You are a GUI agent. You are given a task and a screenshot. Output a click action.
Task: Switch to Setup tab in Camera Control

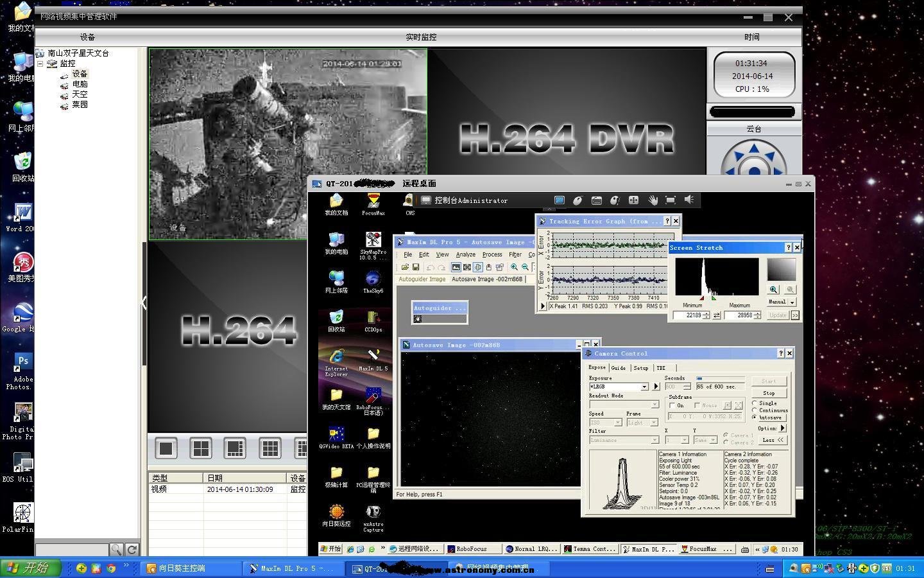pos(641,368)
